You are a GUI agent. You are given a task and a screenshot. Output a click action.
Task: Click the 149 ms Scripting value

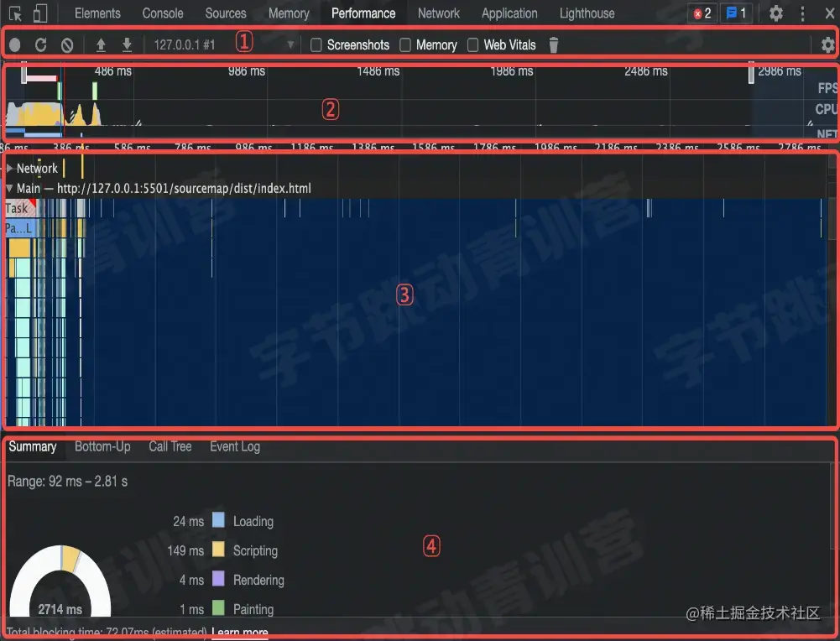click(x=185, y=550)
